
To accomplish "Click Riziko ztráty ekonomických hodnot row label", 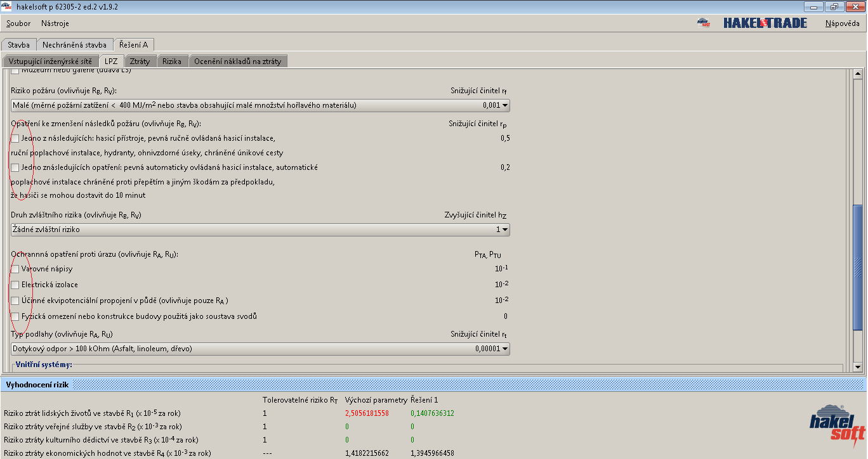I will click(107, 453).
